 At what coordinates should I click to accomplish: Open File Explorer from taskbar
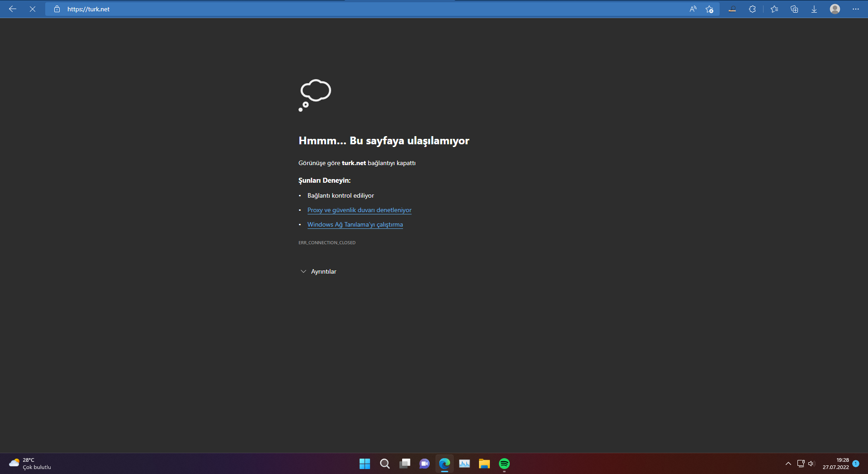pos(484,464)
